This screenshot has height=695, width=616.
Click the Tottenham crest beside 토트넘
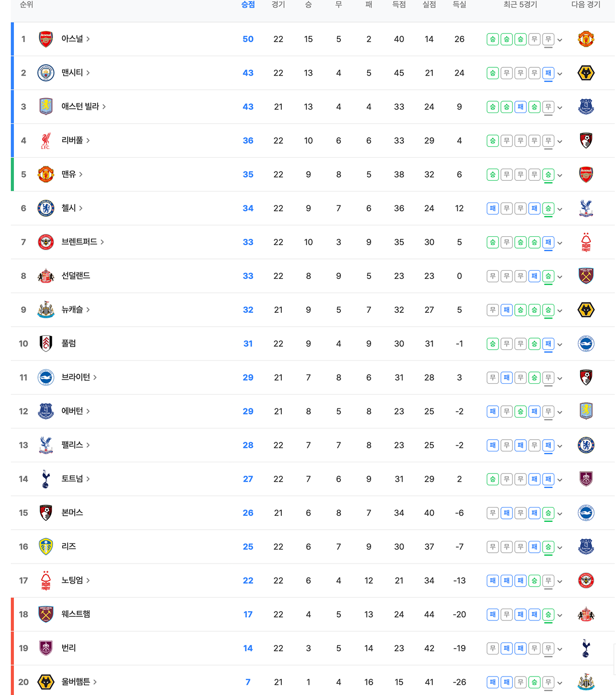pos(46,479)
